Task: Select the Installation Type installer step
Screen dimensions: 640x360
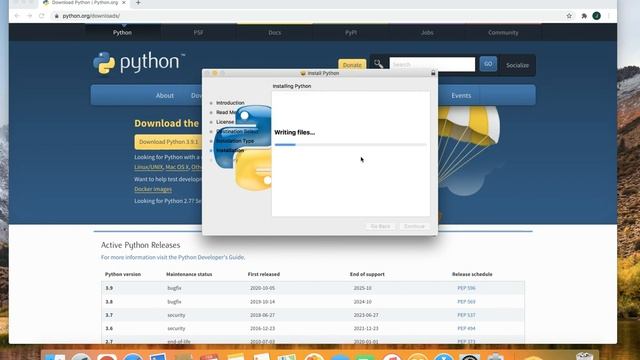Action: [235, 141]
